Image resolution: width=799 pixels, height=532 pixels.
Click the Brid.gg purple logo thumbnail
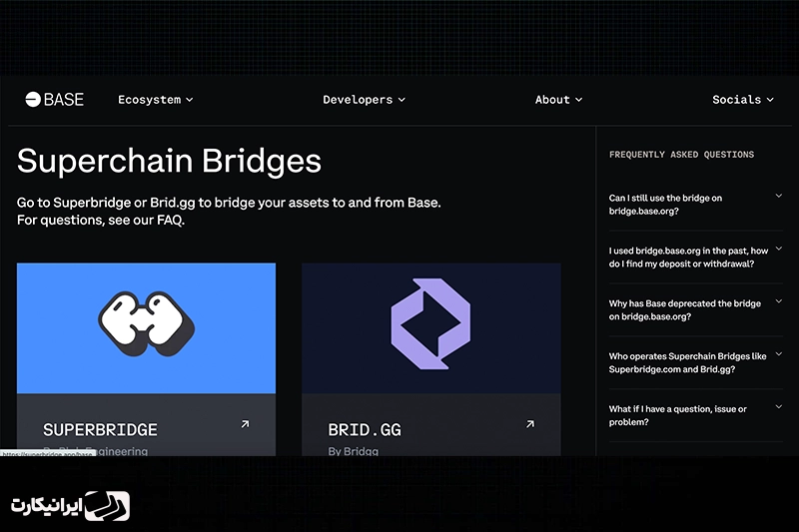[431, 328]
